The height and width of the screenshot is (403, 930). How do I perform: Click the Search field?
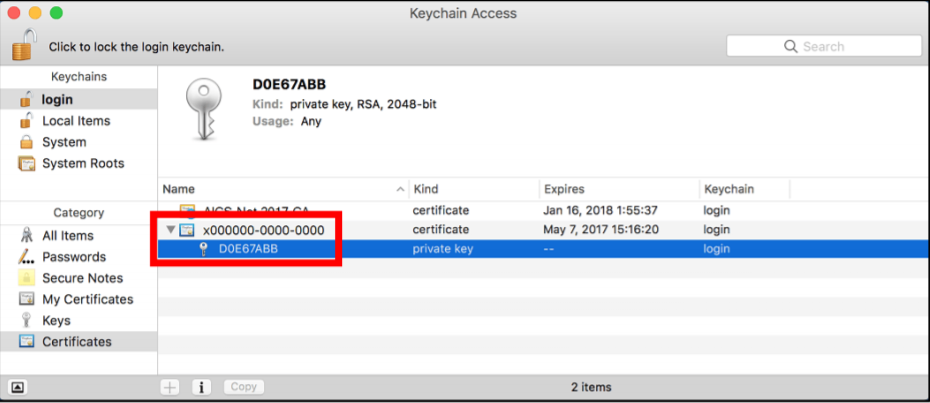pyautogui.click(x=830, y=46)
